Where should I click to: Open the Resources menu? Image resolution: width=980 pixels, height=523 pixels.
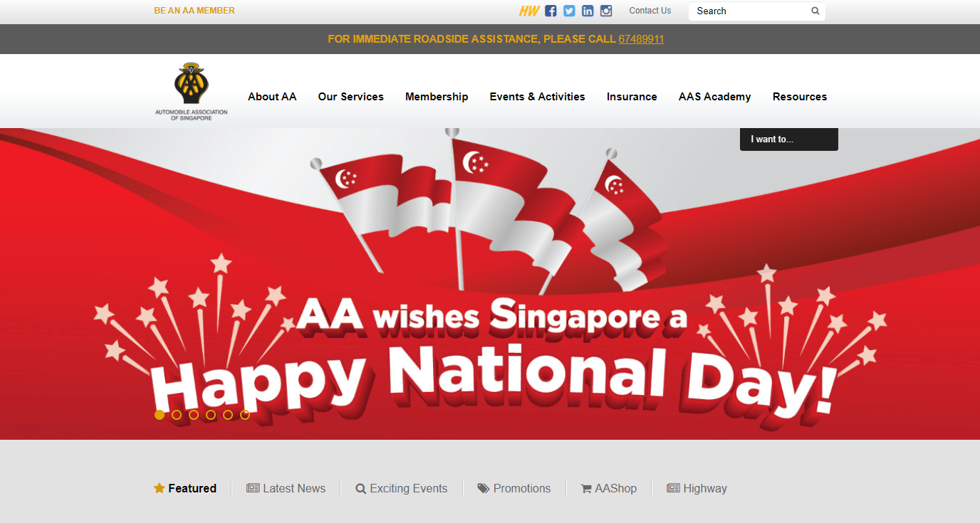[x=800, y=97]
